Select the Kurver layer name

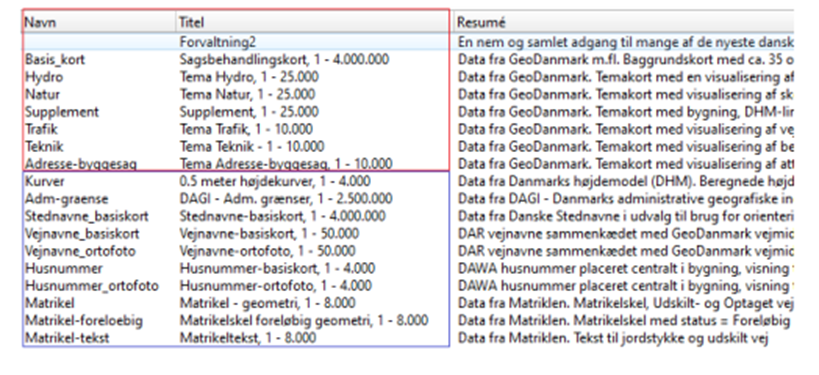(44, 181)
